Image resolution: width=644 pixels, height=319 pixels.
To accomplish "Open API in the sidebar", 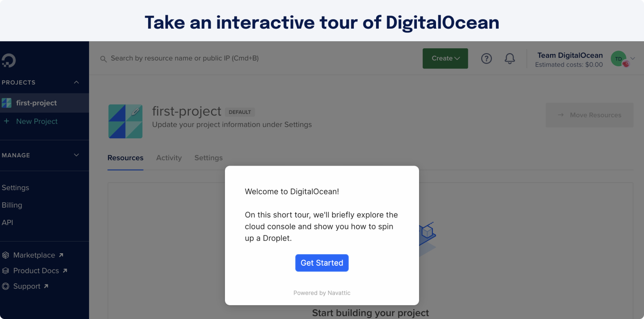I will click(x=7, y=222).
